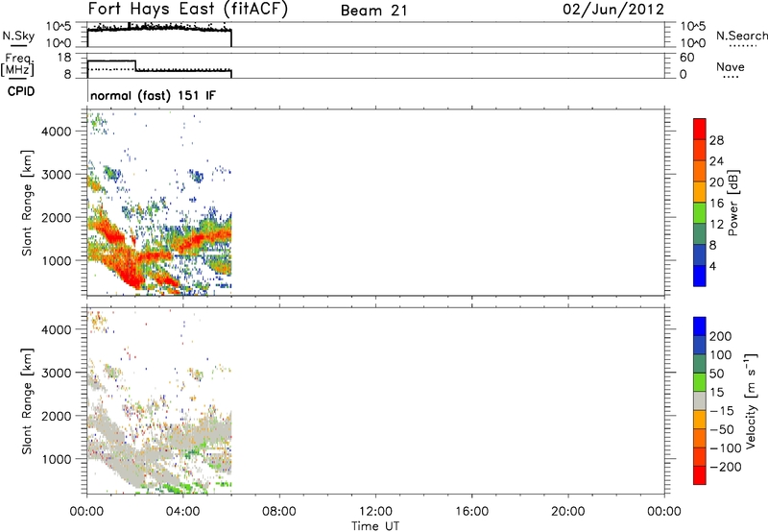Click the N.Sky legend label
Screen dimensions: 768x532
click(x=18, y=36)
